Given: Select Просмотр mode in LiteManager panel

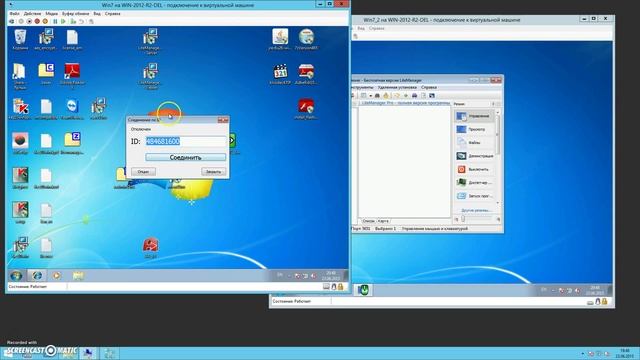Looking at the screenshot, I should [x=474, y=129].
